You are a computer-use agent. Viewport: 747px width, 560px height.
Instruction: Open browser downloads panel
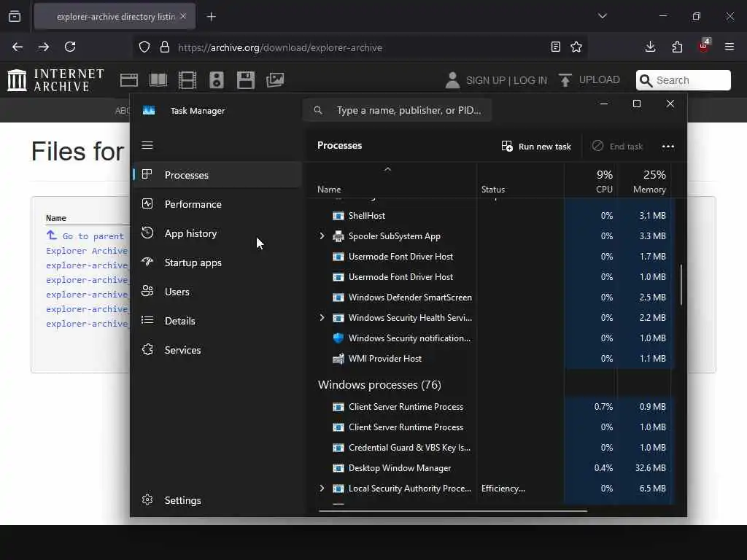point(650,47)
